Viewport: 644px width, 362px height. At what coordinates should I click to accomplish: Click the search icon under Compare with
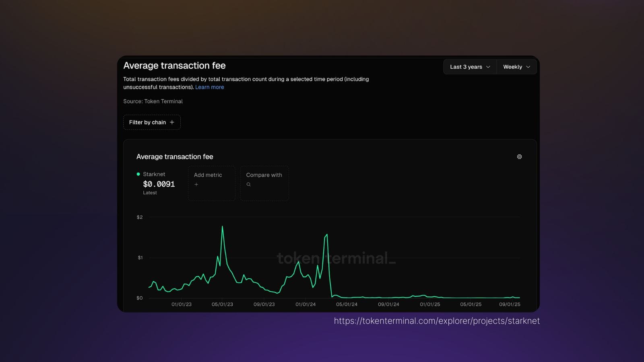point(248,184)
